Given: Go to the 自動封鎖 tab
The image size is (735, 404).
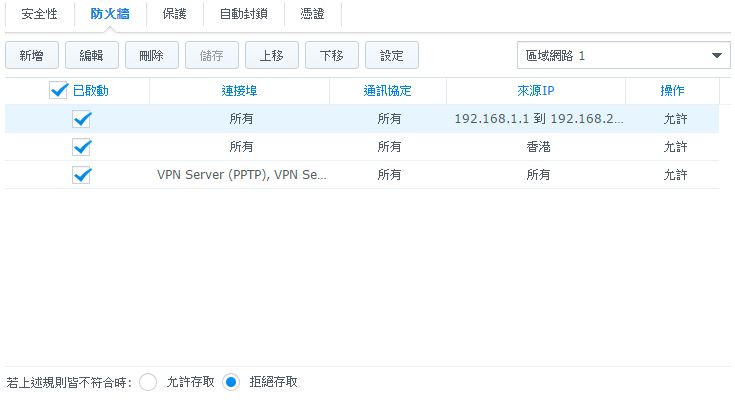Looking at the screenshot, I should click(x=244, y=14).
